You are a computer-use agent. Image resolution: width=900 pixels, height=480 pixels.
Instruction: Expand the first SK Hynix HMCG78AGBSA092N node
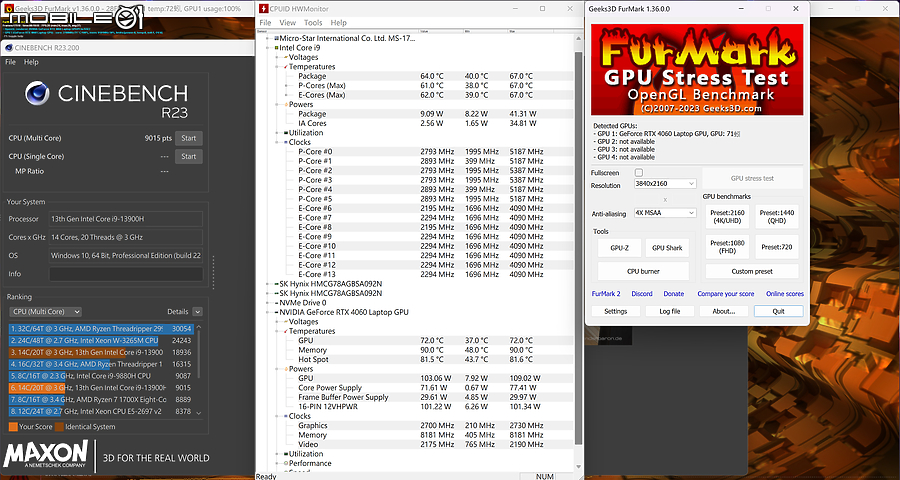[x=268, y=284]
